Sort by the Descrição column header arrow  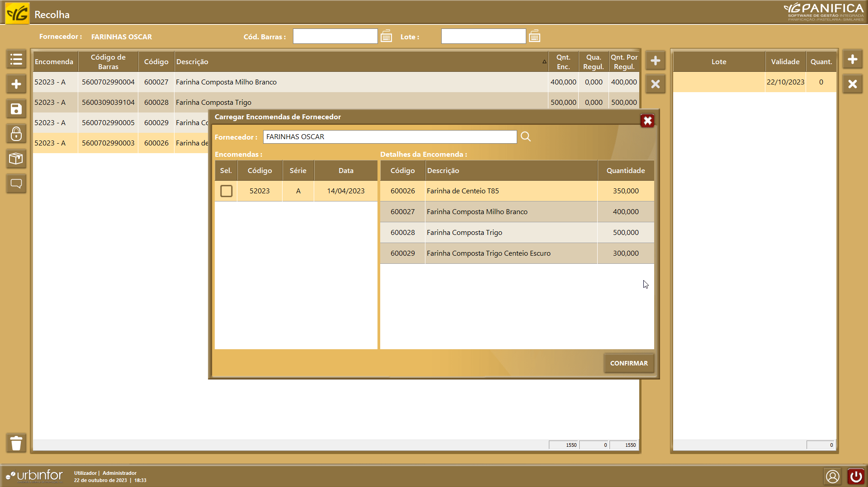pos(544,62)
